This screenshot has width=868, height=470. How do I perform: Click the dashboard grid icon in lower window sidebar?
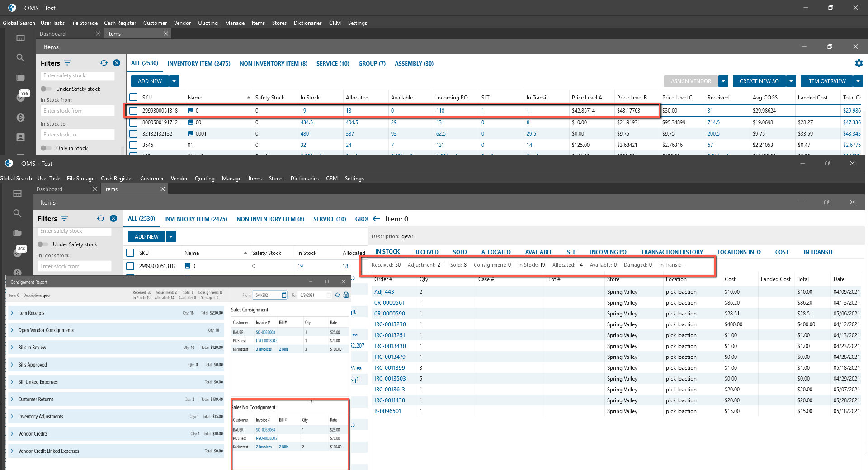pos(17,193)
